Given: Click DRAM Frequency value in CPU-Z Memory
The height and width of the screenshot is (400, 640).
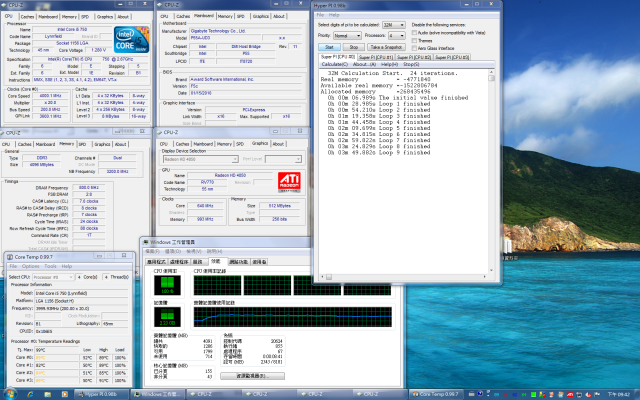Looking at the screenshot, I should pyautogui.click(x=89, y=188).
